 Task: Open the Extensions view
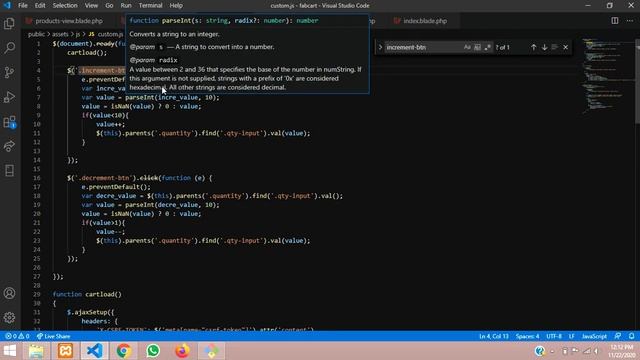pyautogui.click(x=9, y=122)
